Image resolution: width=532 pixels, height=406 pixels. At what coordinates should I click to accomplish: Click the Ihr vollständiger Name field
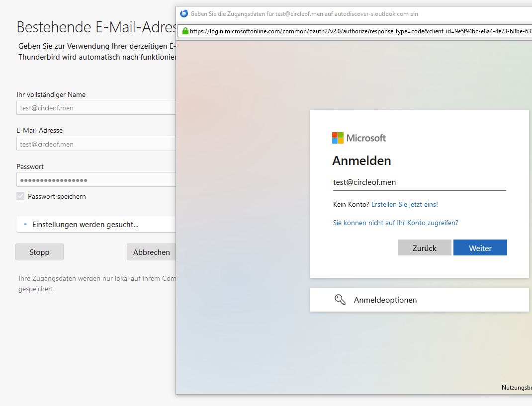[x=96, y=107]
